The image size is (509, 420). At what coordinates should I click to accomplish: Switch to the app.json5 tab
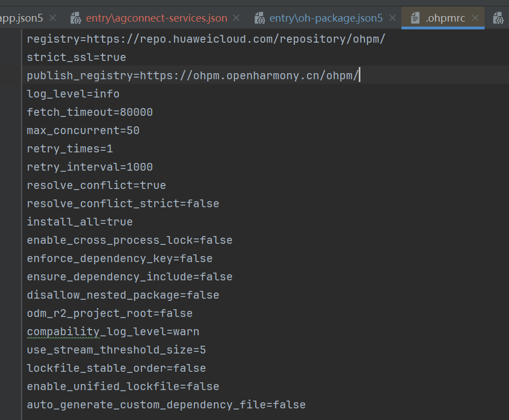[22, 18]
